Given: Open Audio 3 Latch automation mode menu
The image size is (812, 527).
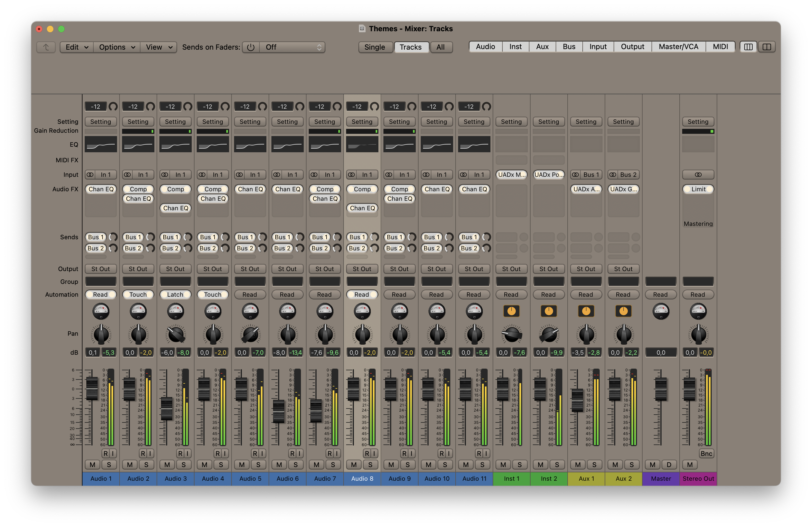Looking at the screenshot, I should (x=175, y=294).
